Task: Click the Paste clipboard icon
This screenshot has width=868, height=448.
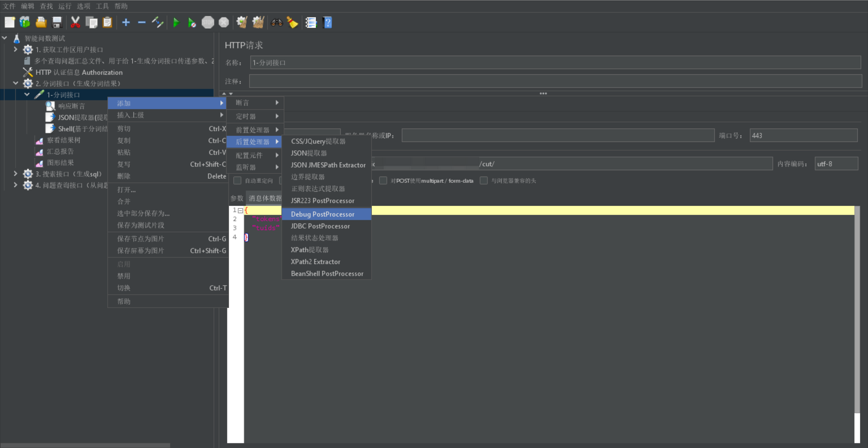Action: (107, 23)
